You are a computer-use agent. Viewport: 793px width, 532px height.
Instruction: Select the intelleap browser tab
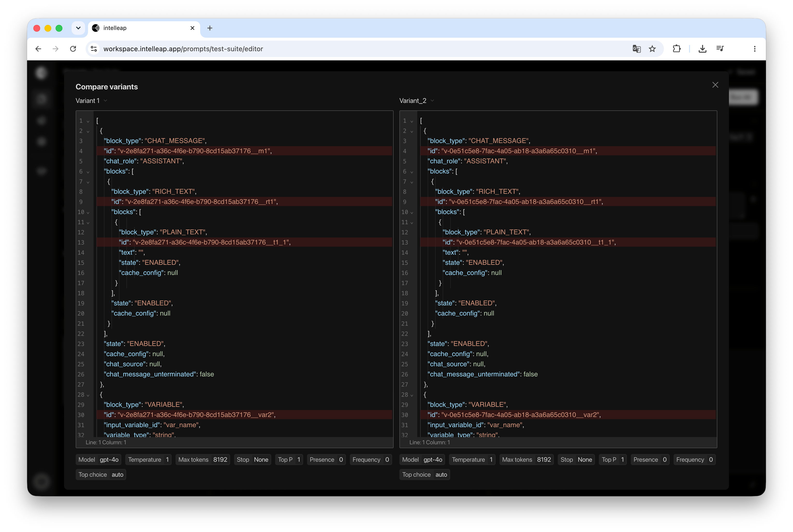coord(144,29)
